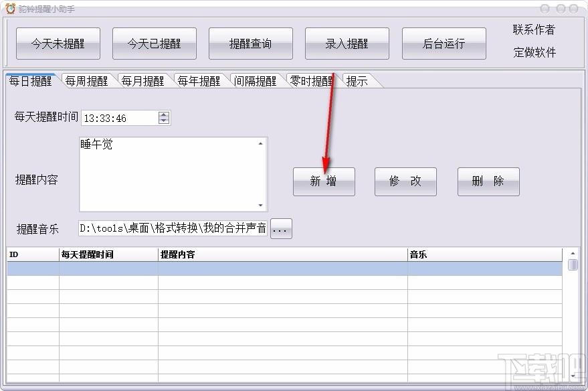Decrease reminder time with down spinner arrow
The width and height of the screenshot is (588, 391).
[164, 121]
